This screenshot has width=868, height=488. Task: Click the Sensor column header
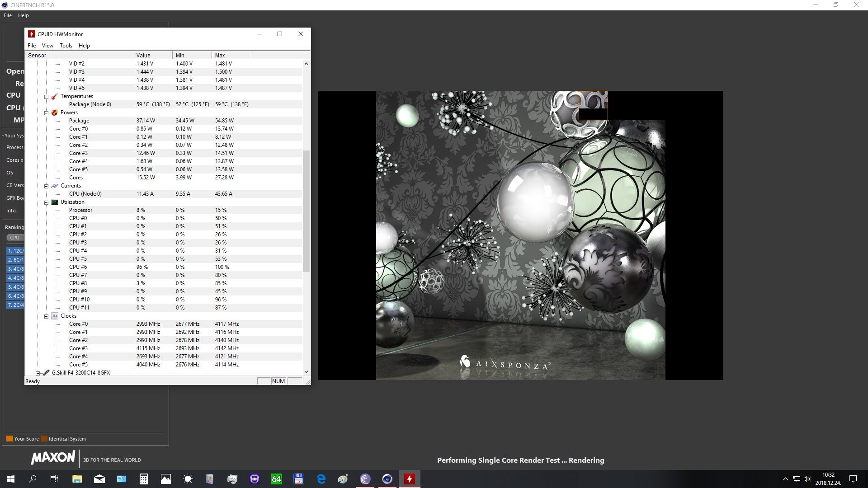(79, 55)
